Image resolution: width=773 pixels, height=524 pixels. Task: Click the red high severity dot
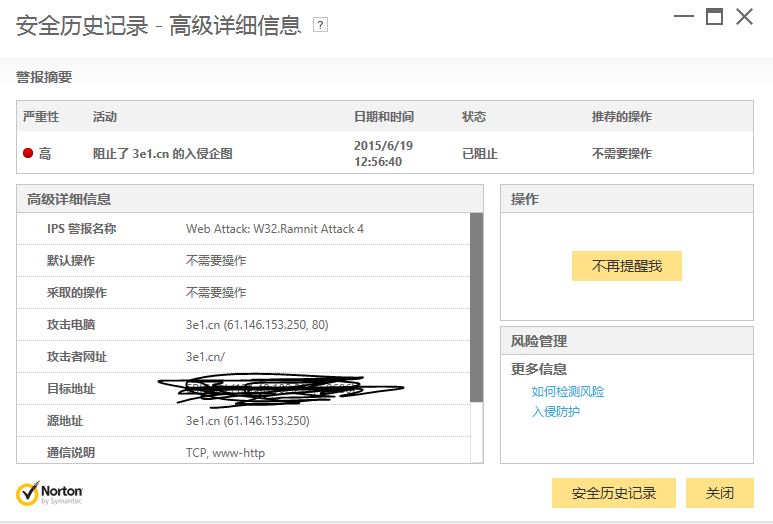tap(28, 153)
